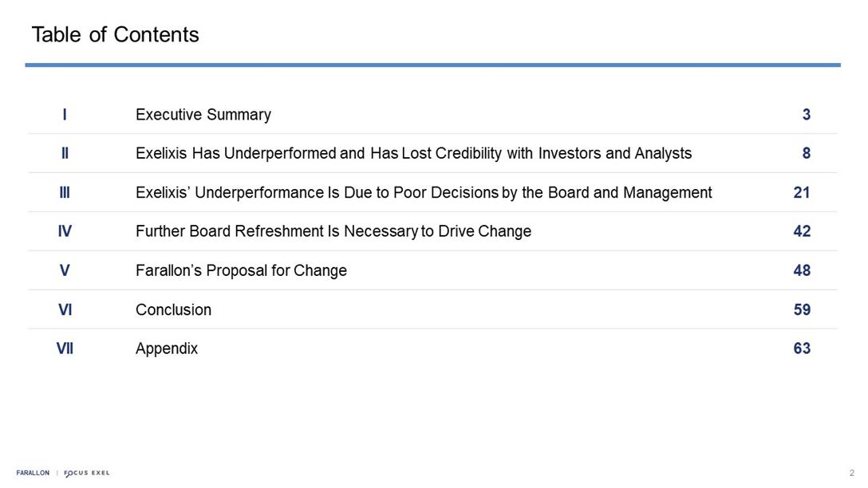
Task: Click Roman numeral IV section marker
Action: [65, 231]
